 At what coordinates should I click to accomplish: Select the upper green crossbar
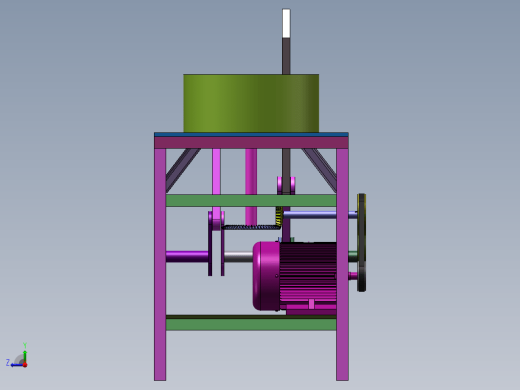pos(251,201)
